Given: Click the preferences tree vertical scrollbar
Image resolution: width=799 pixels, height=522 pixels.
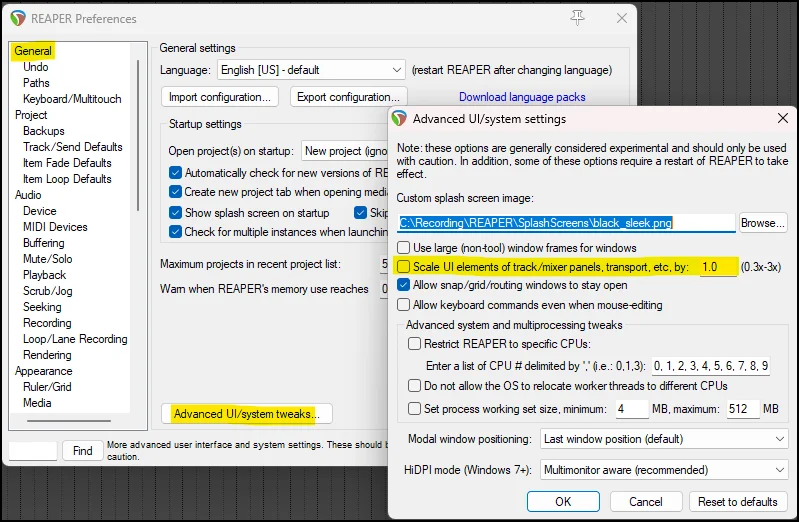Looking at the screenshot, I should [138, 135].
